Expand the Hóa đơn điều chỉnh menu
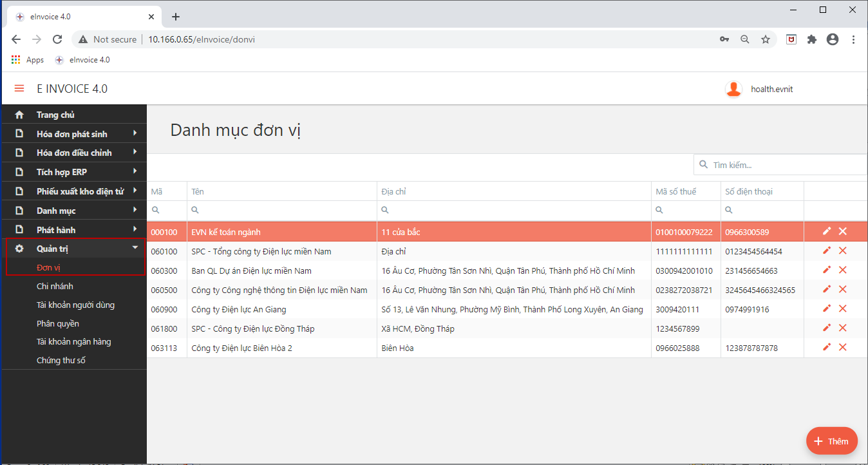 [75, 153]
